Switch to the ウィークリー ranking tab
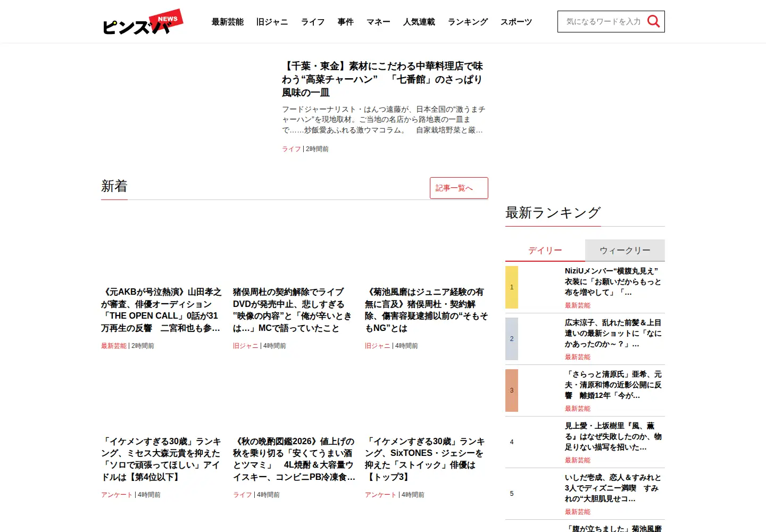This screenshot has height=532, width=766. [x=625, y=250]
